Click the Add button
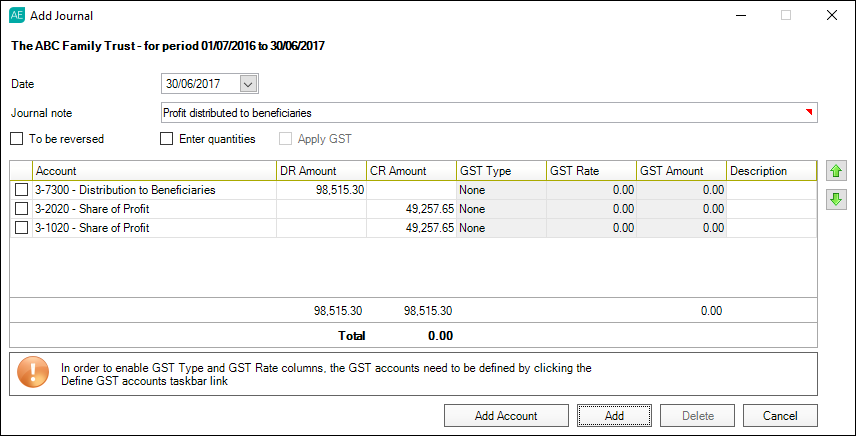This screenshot has height=436, width=856. coord(614,415)
